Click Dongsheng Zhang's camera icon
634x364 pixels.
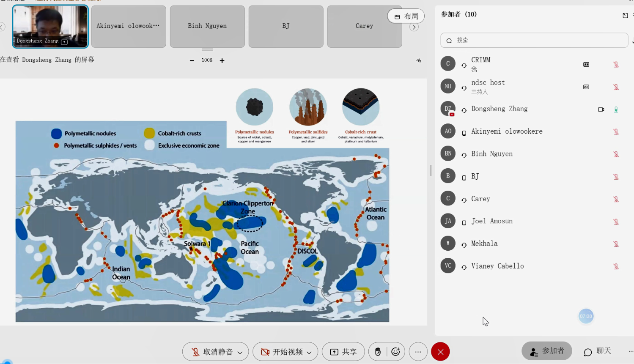coord(601,109)
